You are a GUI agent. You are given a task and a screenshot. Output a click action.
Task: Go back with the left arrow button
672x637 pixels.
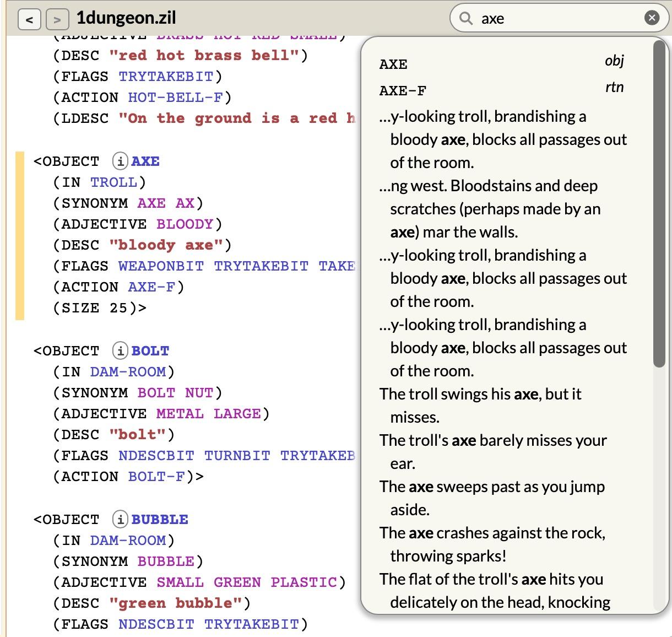point(29,20)
